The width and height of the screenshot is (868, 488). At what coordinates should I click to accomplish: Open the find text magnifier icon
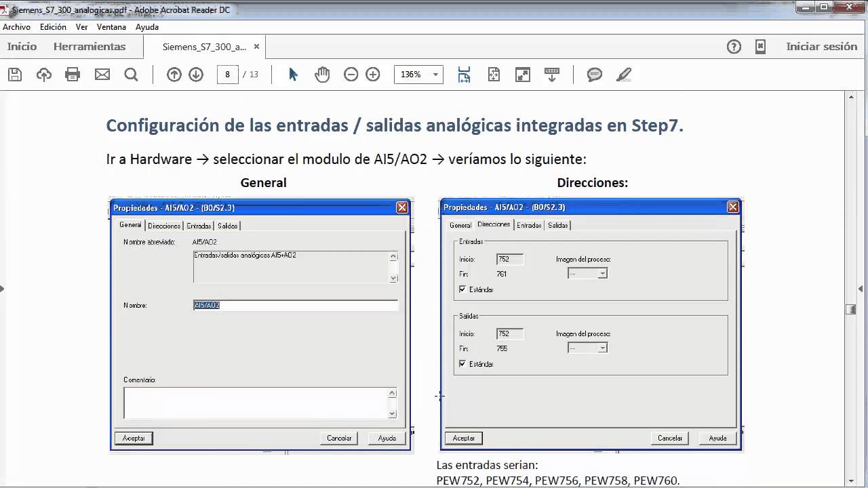(x=131, y=75)
